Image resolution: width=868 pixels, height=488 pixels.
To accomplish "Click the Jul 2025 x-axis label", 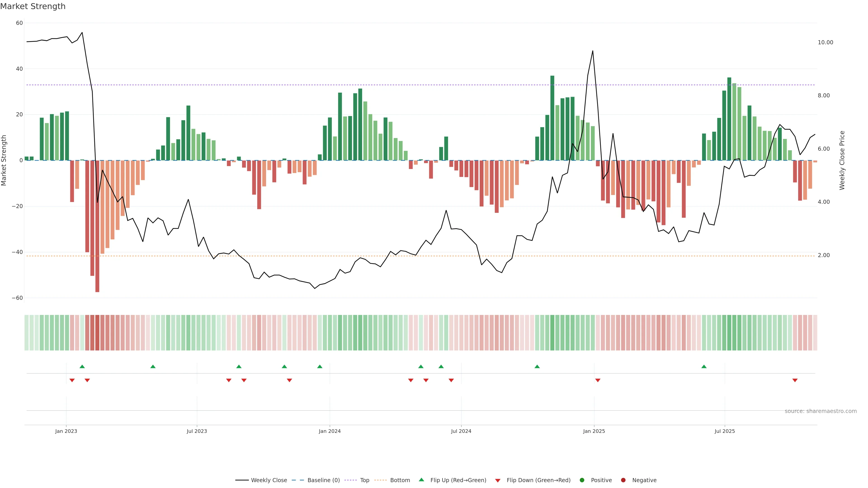I will [x=724, y=431].
